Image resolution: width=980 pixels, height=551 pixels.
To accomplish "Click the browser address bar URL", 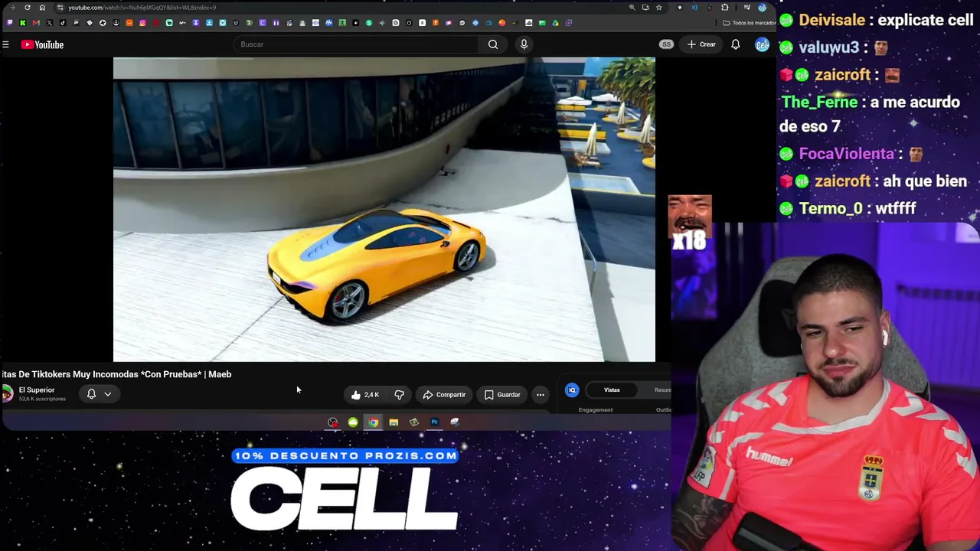I will pos(142,8).
